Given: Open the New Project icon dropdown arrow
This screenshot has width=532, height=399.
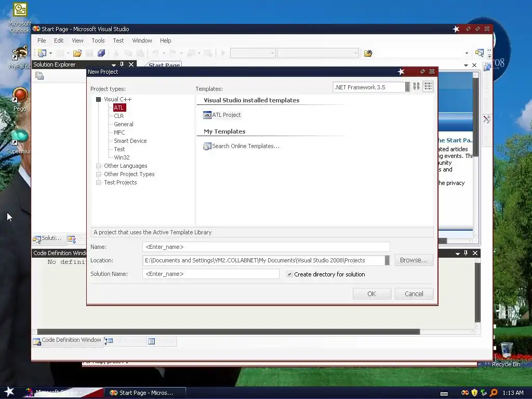Looking at the screenshot, I should click(x=50, y=54).
